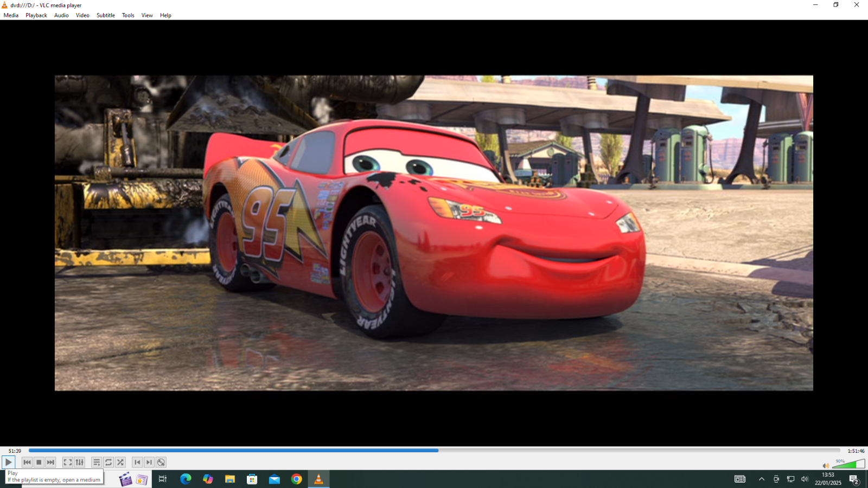868x488 pixels.
Task: Open network status tray icon
Action: 790,479
